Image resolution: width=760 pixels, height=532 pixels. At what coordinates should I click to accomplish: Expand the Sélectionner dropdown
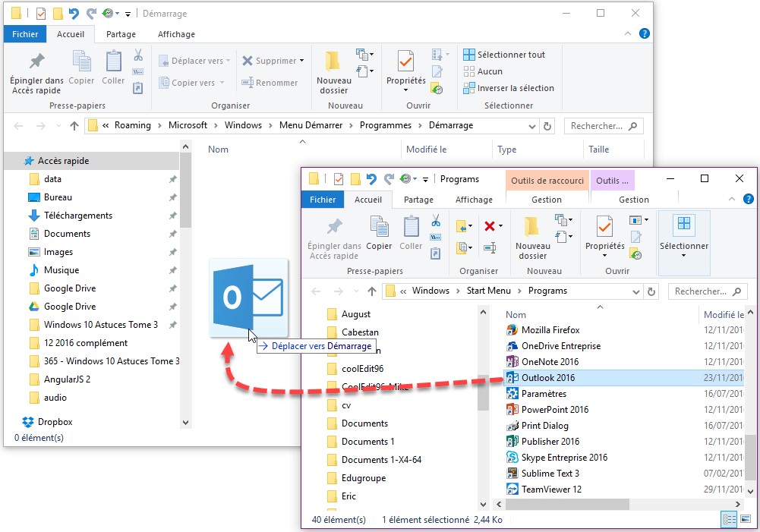[684, 255]
